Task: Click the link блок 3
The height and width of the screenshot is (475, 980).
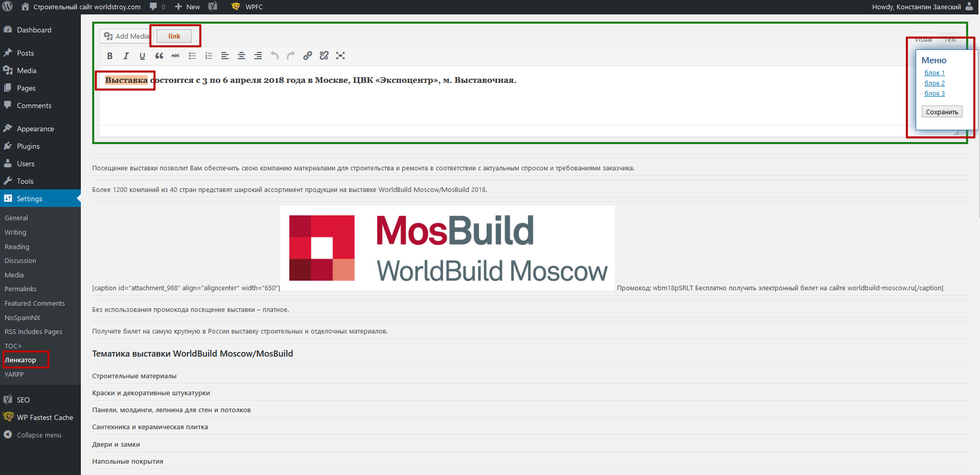Action: pyautogui.click(x=934, y=94)
